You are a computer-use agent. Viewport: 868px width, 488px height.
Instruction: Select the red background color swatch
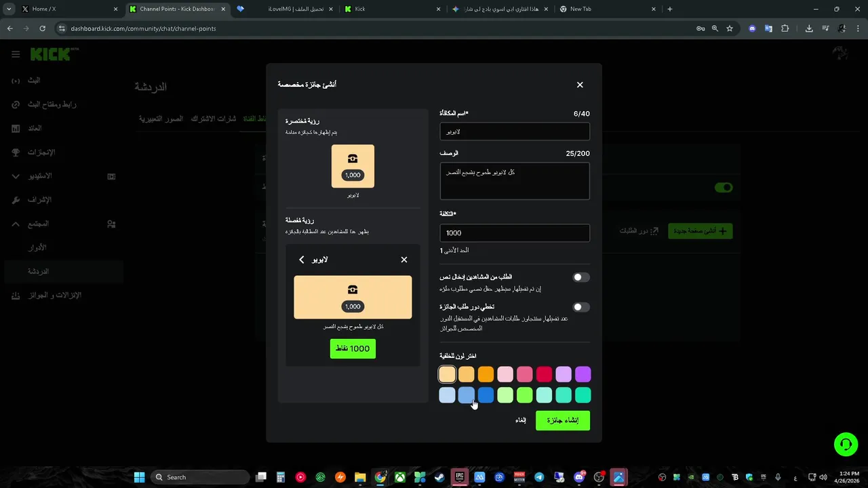point(544,374)
